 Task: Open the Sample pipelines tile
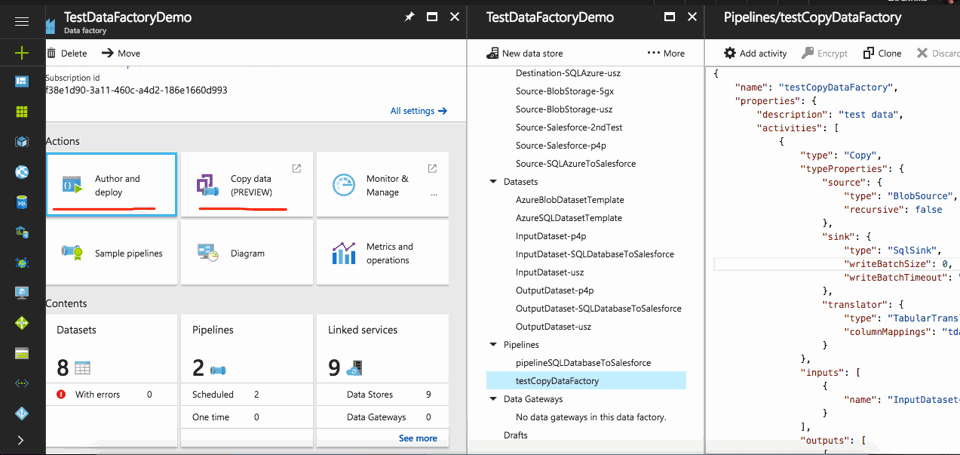[x=111, y=253]
